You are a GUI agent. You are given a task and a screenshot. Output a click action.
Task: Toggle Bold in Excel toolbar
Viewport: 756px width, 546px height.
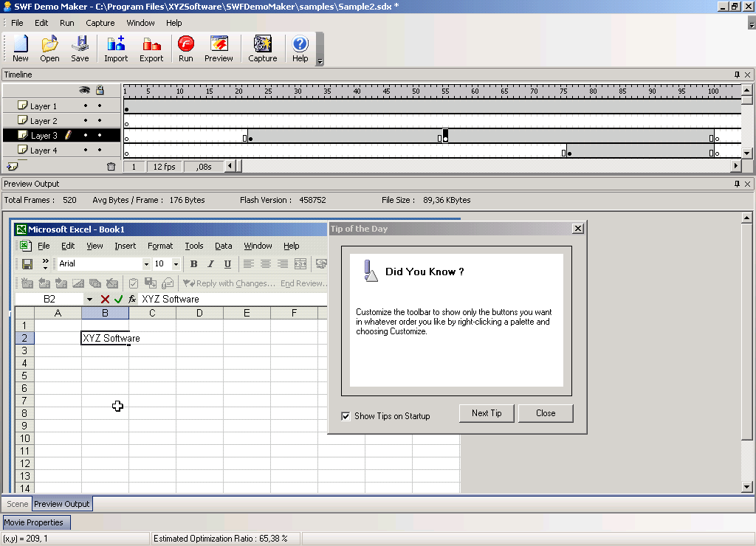click(194, 263)
